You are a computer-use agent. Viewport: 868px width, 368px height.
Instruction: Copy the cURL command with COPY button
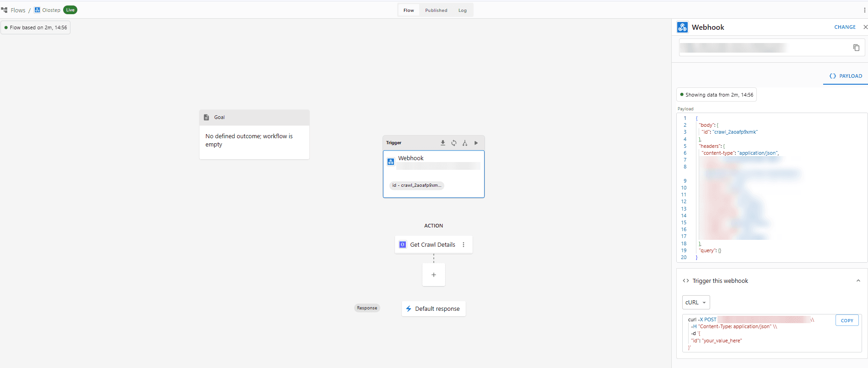tap(847, 320)
